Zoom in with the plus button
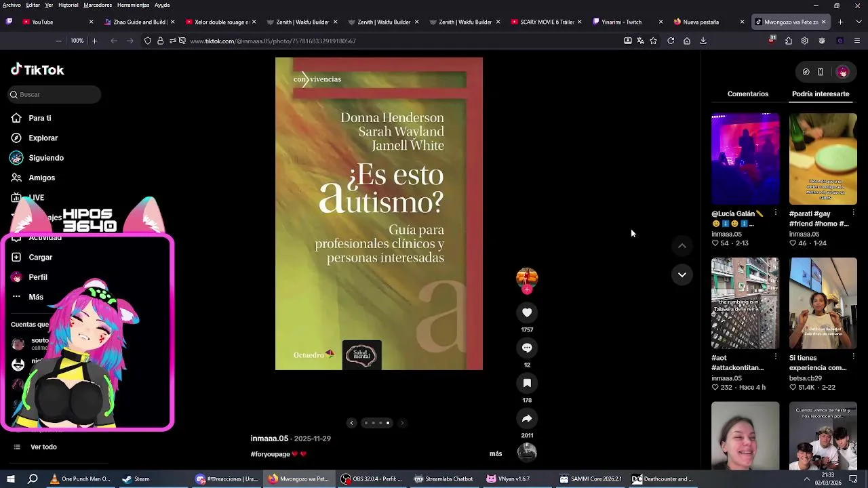The image size is (868, 488). click(x=94, y=41)
